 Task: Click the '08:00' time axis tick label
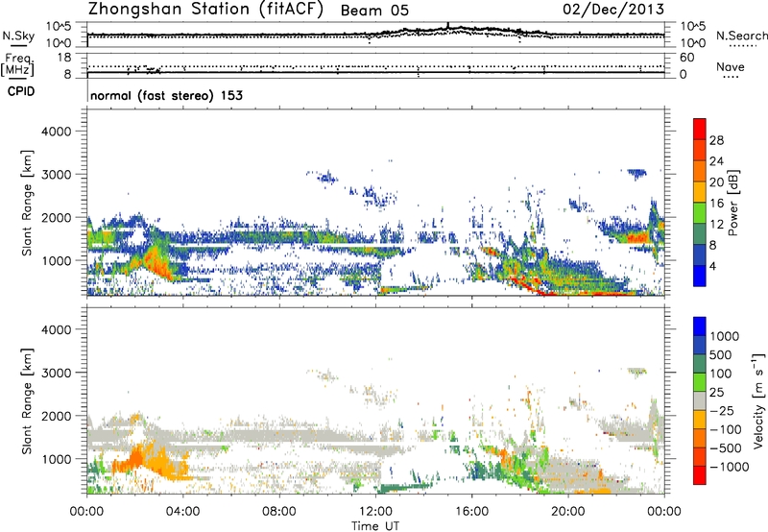pyautogui.click(x=279, y=512)
